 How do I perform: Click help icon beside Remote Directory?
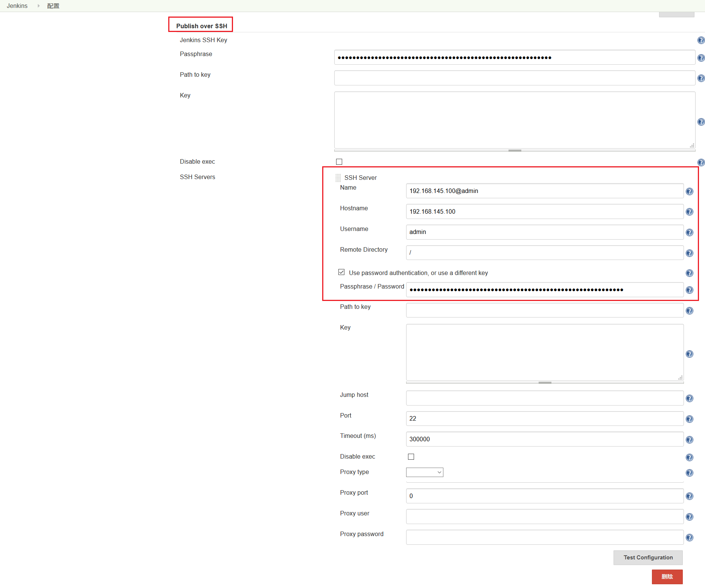(x=689, y=253)
